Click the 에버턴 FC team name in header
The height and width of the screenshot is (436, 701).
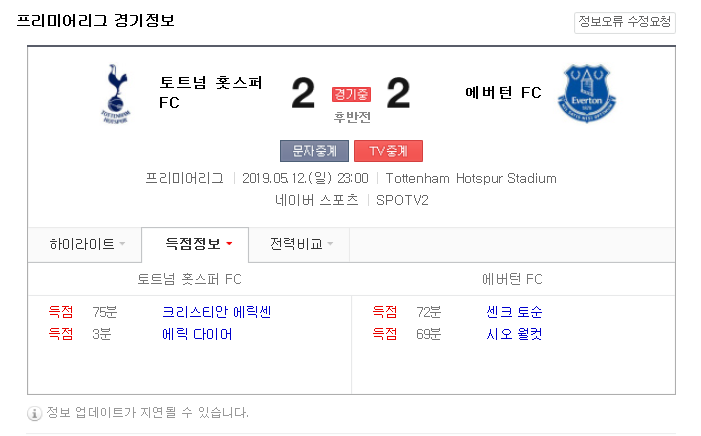pos(503,93)
